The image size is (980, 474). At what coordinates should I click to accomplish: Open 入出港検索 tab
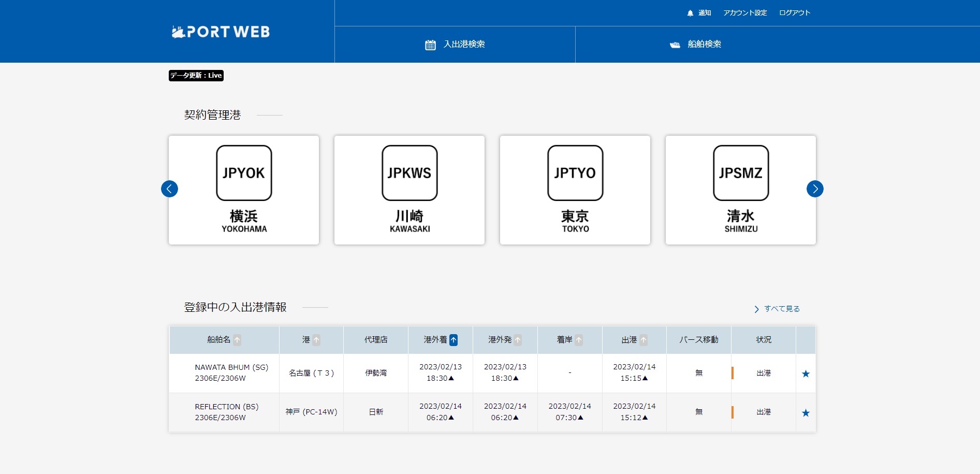[455, 45]
